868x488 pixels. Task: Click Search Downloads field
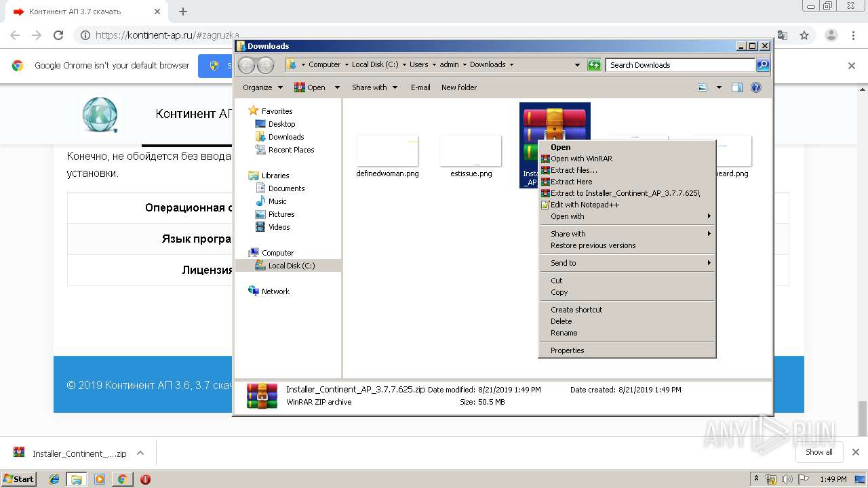pyautogui.click(x=680, y=65)
